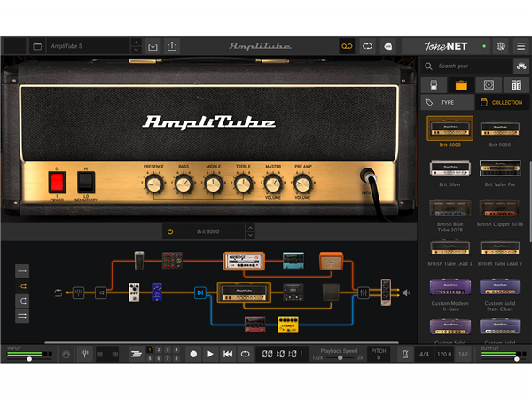Adjust the Playback Speed slider
Viewport: 532px width, 399px height.
point(339,357)
